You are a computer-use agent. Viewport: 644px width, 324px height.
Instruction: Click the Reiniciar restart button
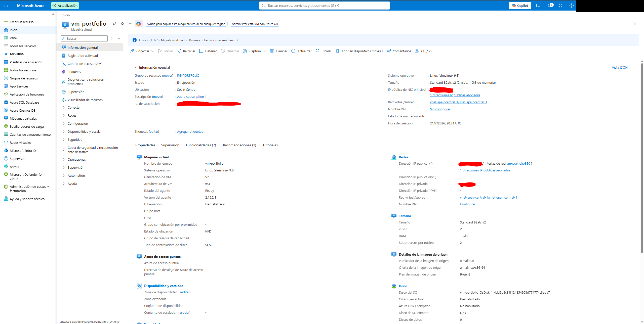click(x=186, y=51)
